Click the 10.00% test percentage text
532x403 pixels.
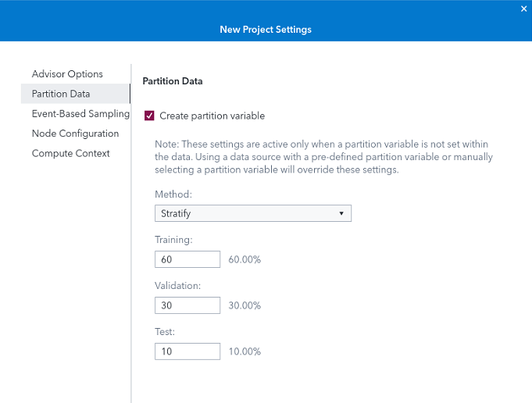pyautogui.click(x=245, y=351)
